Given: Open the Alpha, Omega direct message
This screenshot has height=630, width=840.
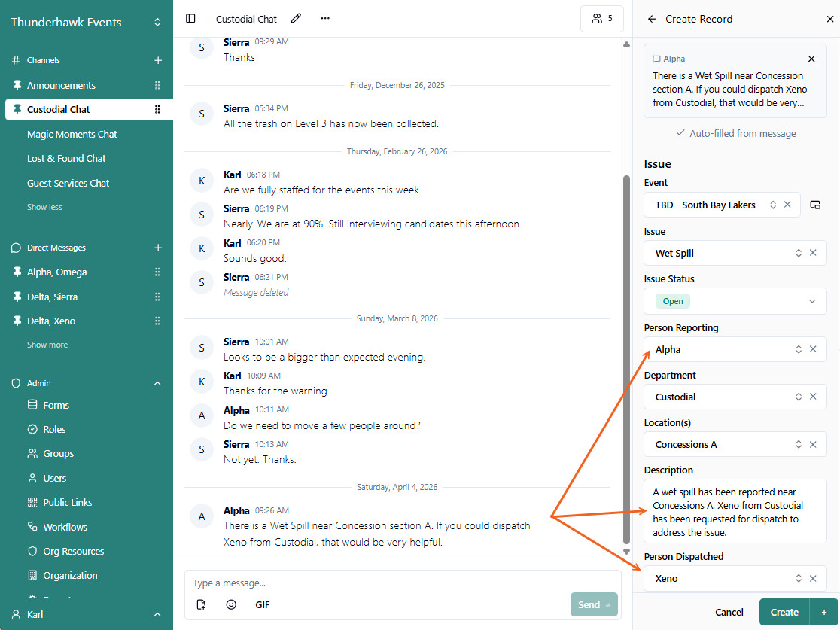Looking at the screenshot, I should coord(56,272).
